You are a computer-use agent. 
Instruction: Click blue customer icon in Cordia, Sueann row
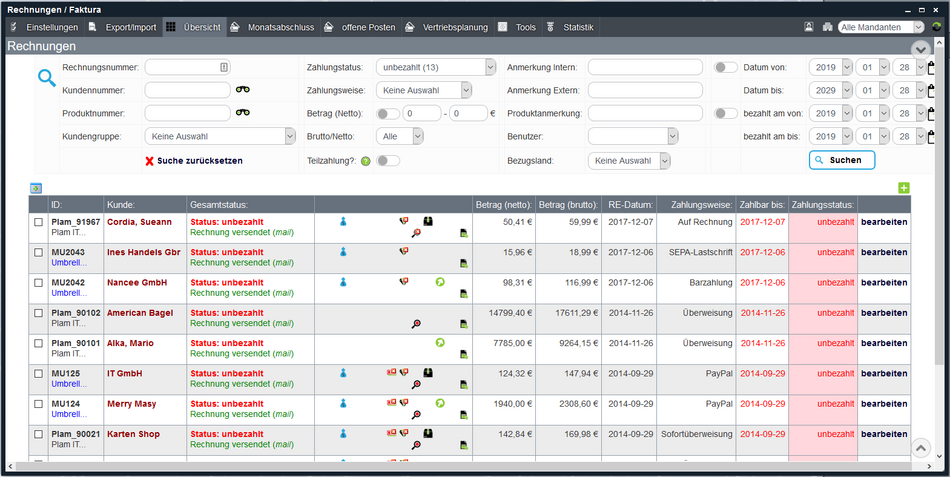[343, 222]
